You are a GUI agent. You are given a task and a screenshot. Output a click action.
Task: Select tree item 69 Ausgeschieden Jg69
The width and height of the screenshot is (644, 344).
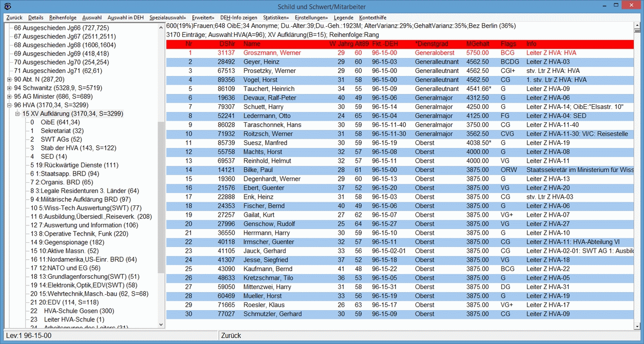point(62,54)
